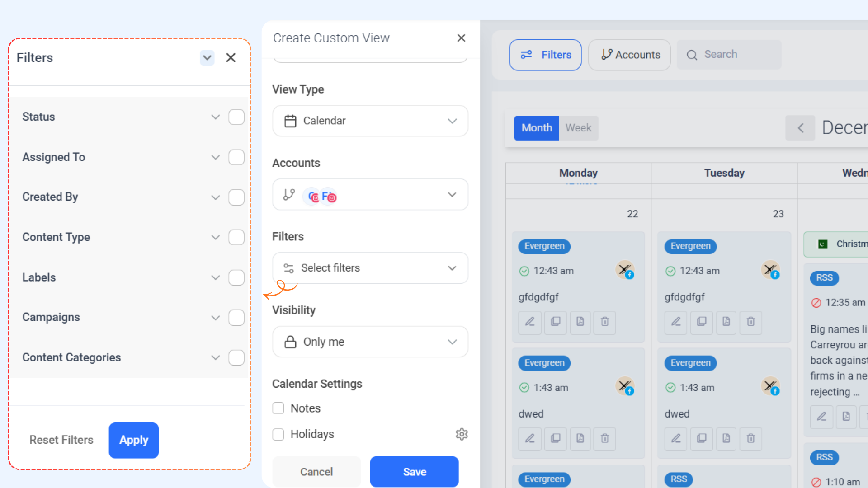Switch to the Week view tab
The height and width of the screenshot is (488, 868).
click(x=578, y=128)
